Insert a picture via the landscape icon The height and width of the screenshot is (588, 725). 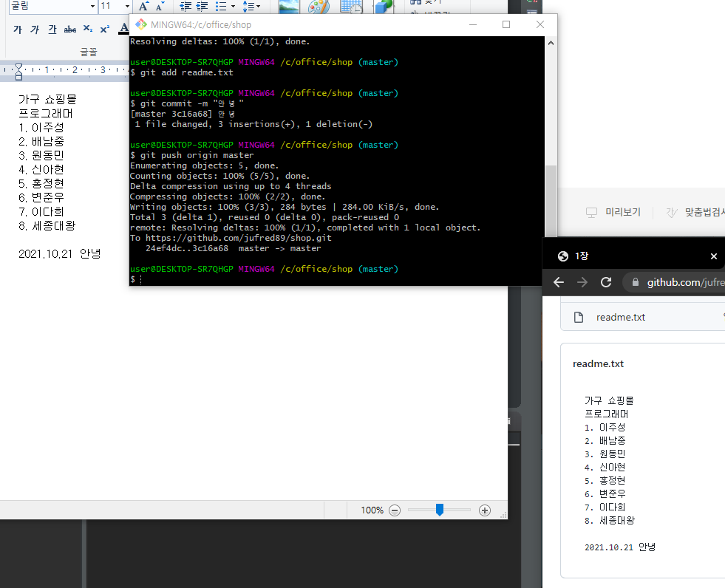point(288,7)
